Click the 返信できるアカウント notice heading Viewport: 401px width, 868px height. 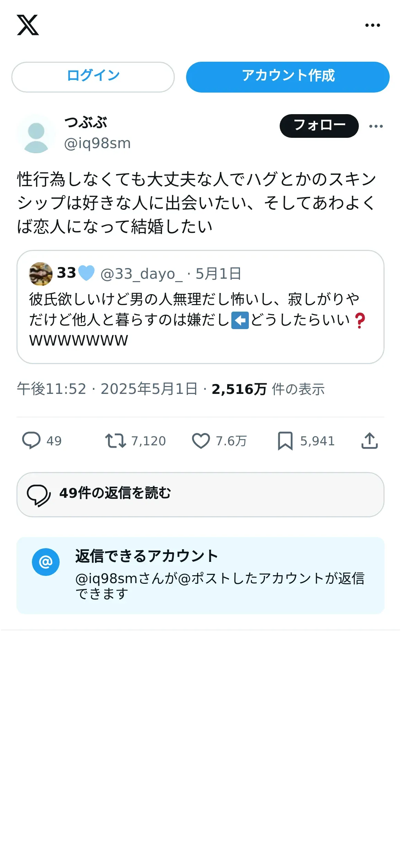pyautogui.click(x=147, y=556)
